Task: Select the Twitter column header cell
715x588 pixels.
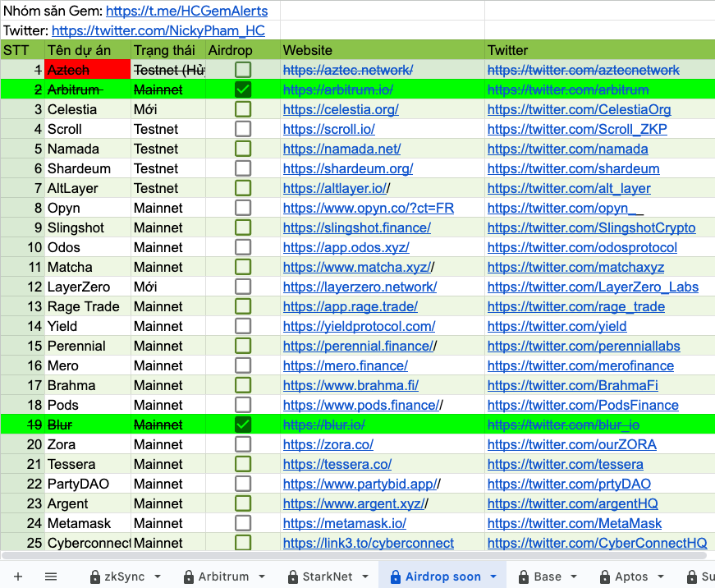Action: [599, 50]
